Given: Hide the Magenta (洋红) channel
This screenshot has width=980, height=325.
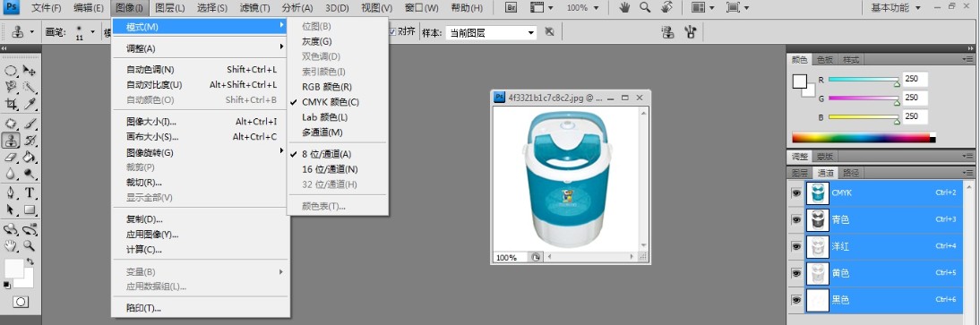Looking at the screenshot, I should click(x=795, y=246).
